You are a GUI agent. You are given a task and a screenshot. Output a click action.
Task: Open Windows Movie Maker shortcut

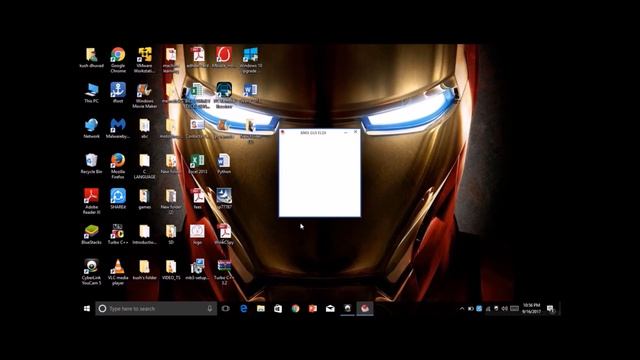144,95
